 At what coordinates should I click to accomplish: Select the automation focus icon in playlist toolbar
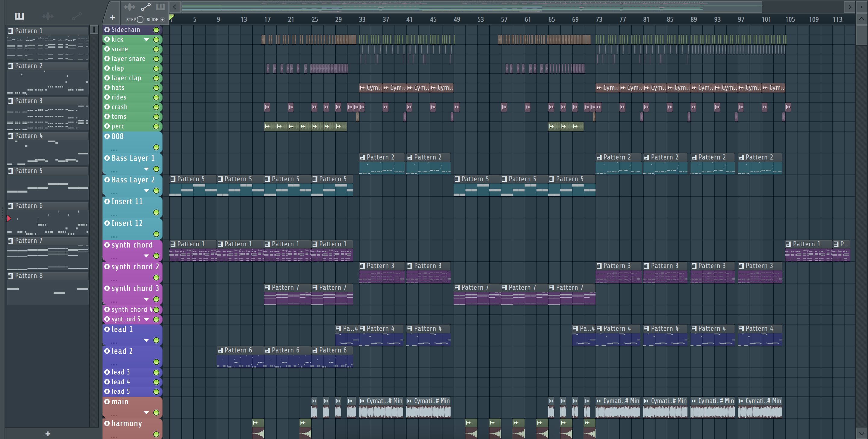point(146,7)
